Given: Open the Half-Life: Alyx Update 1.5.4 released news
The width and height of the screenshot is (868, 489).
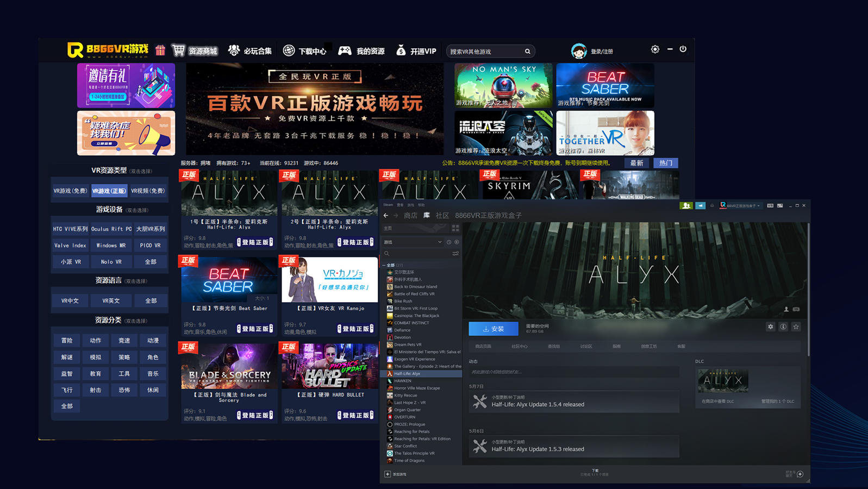Looking at the screenshot, I should click(574, 402).
